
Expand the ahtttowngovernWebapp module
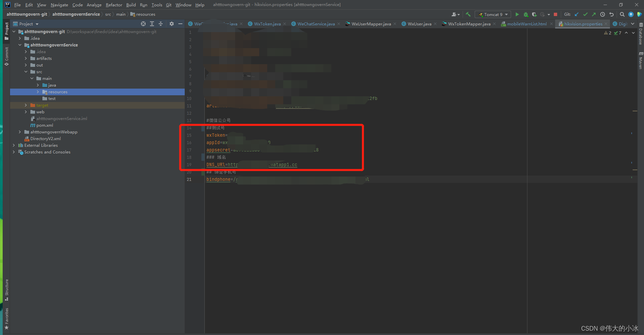coord(20,132)
